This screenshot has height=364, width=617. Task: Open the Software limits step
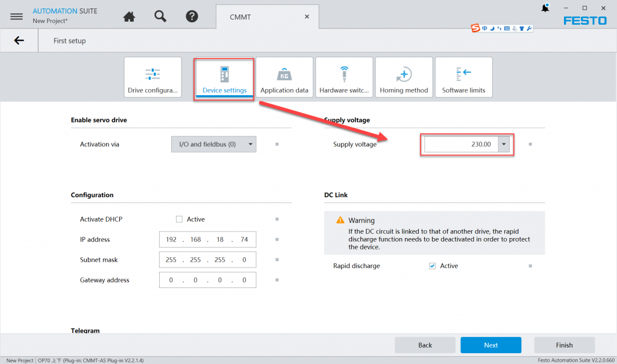463,77
